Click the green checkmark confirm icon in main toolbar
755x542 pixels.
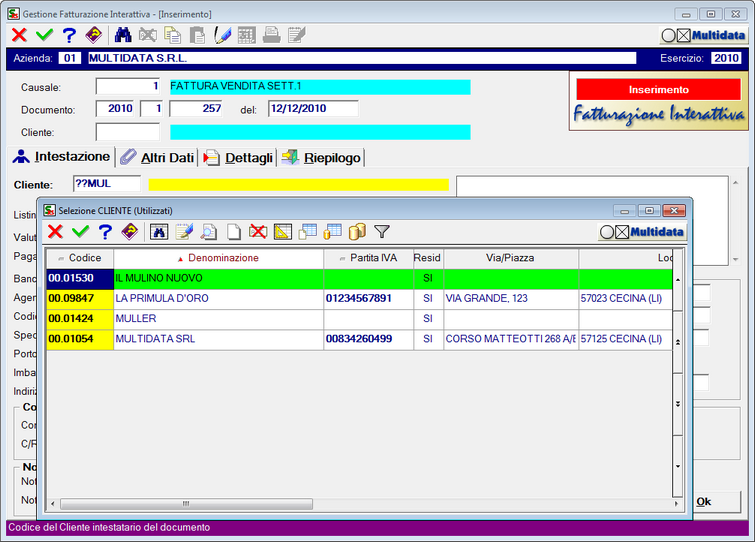(44, 35)
